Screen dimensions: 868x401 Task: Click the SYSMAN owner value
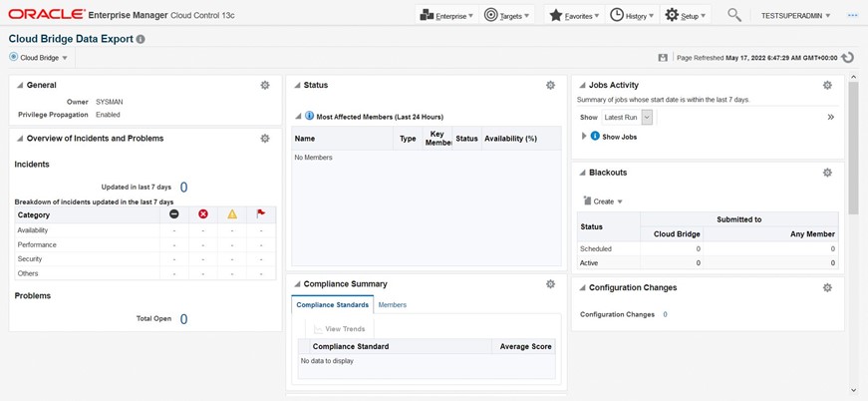[109, 102]
